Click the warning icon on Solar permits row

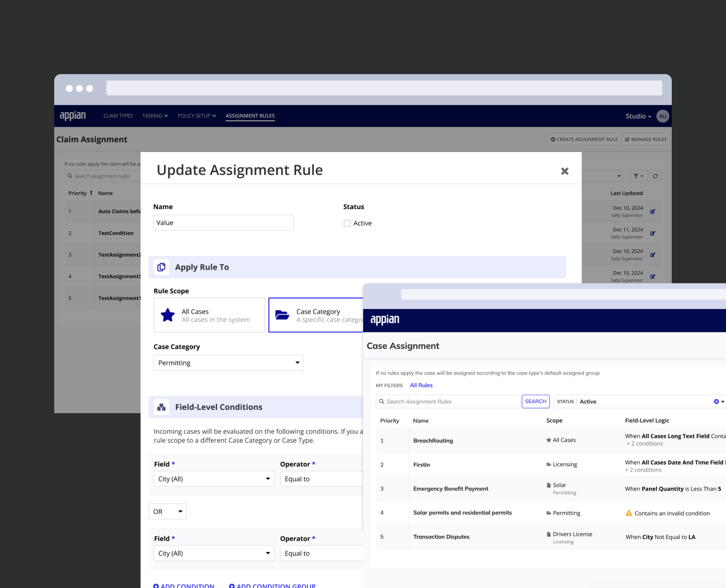(629, 513)
